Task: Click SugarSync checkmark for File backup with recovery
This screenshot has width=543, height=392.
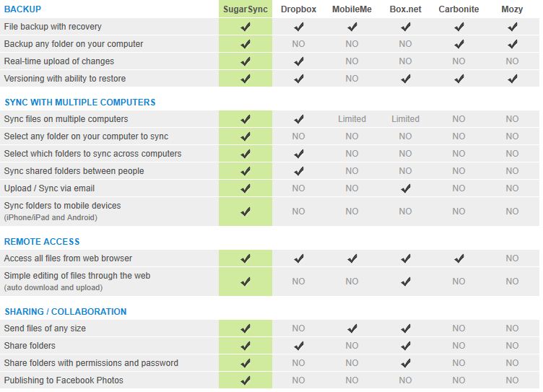Action: 246,27
